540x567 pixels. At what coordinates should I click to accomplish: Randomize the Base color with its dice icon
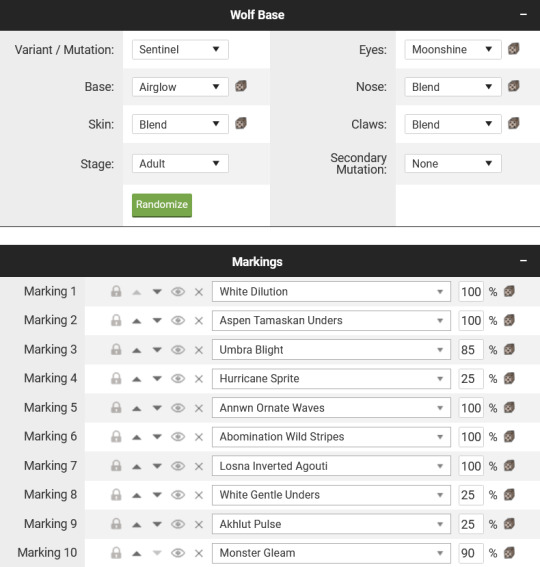(241, 86)
